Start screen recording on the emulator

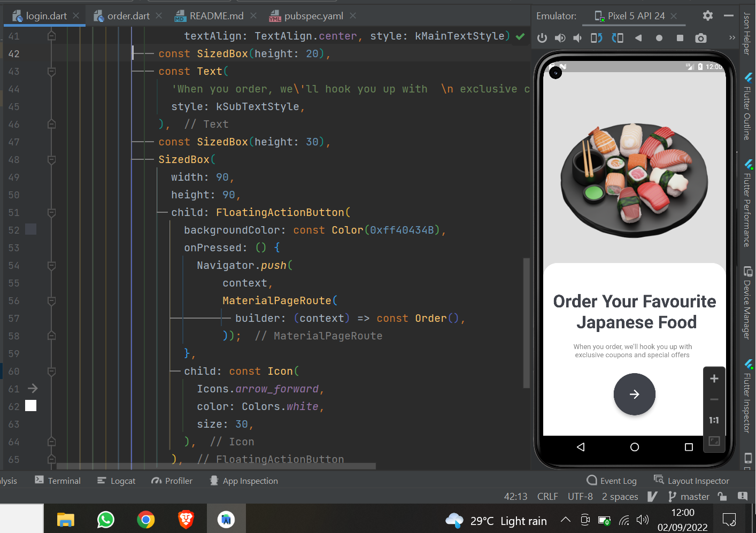click(659, 38)
